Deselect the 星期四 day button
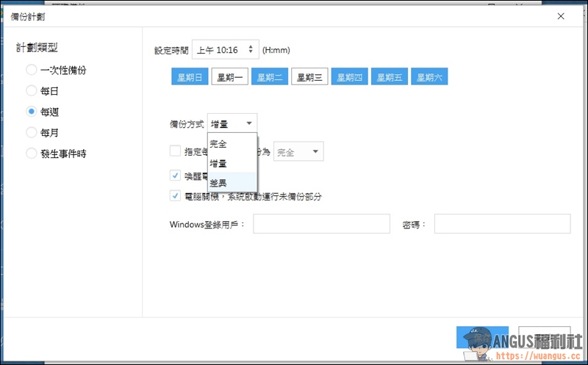The width and height of the screenshot is (588, 365). click(349, 77)
